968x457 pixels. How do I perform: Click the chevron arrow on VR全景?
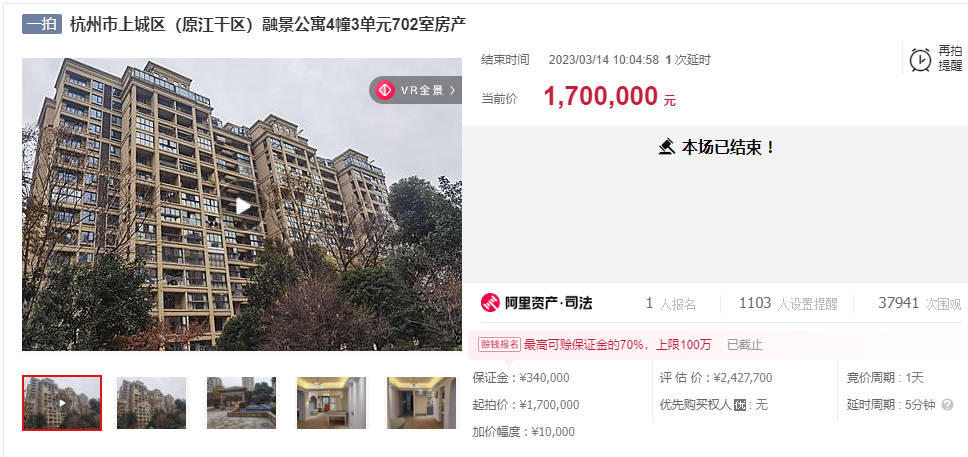point(453,90)
